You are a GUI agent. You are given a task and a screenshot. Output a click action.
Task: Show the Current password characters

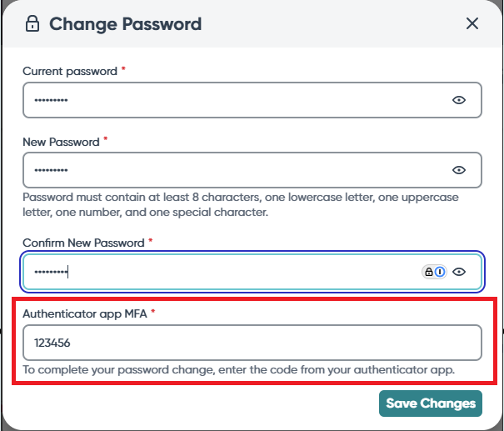point(459,100)
